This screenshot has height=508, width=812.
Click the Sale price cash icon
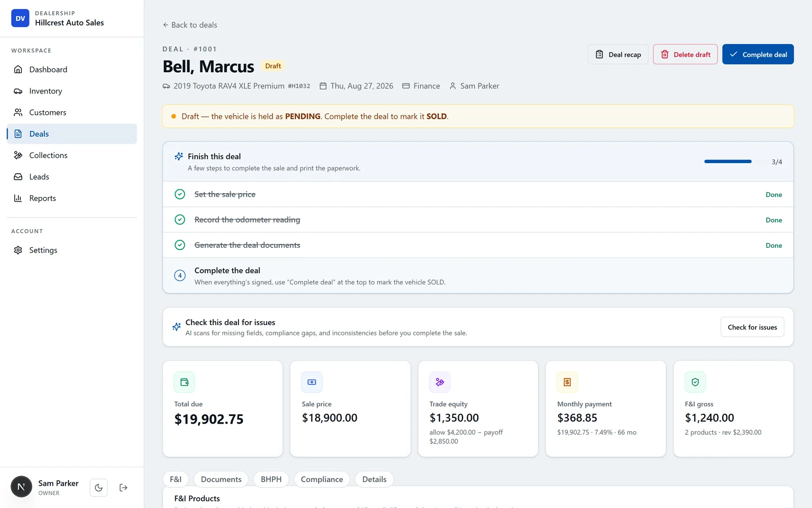pos(312,382)
